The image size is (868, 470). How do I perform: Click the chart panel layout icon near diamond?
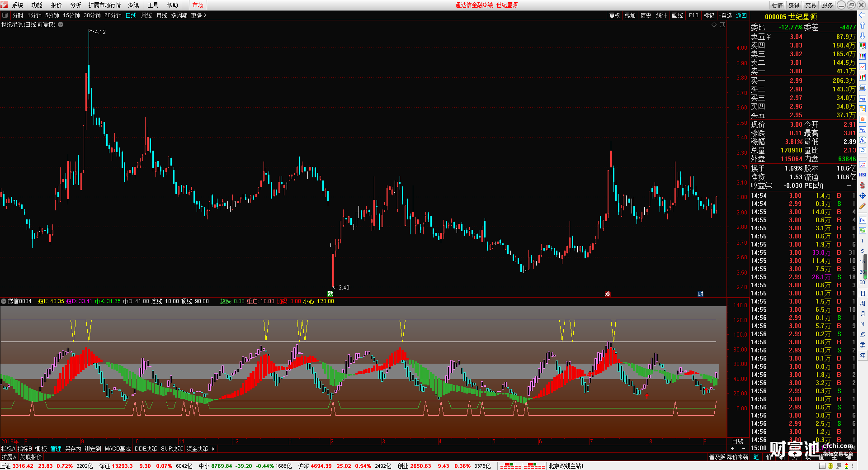722,25
